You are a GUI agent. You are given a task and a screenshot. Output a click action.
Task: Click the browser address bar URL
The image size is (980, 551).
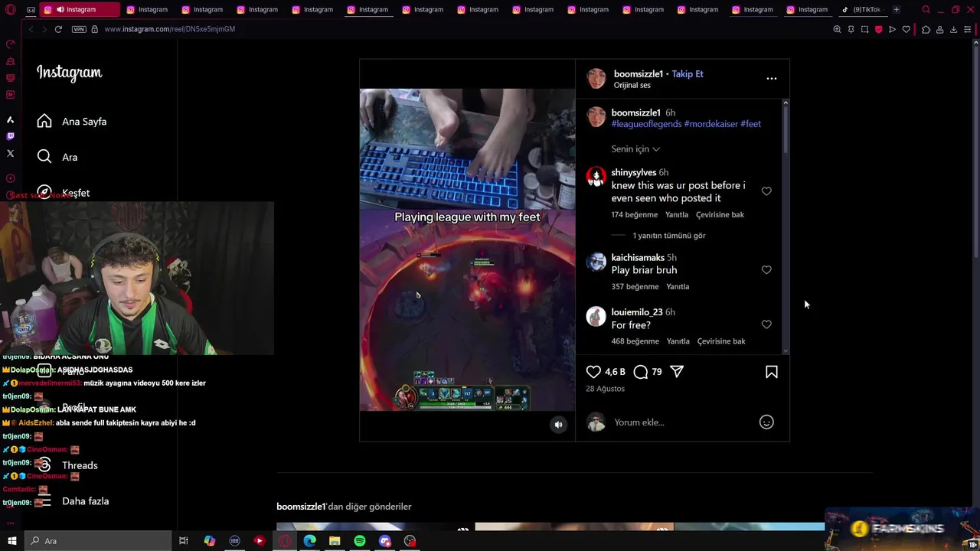[170, 29]
